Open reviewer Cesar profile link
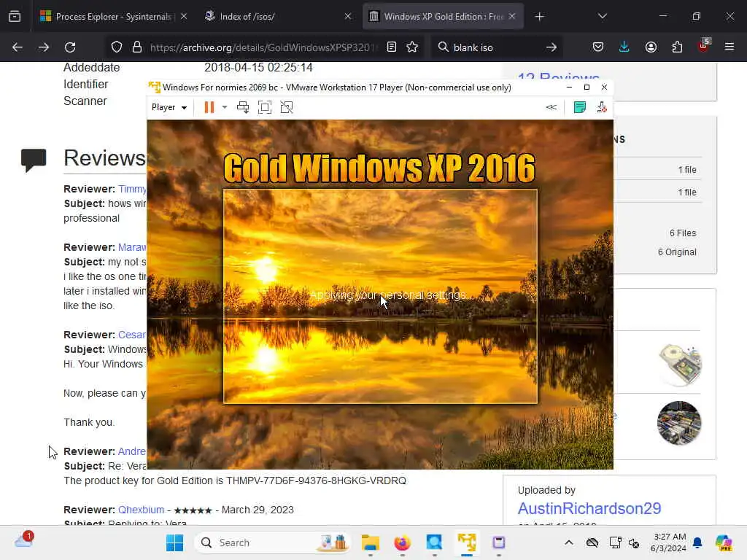 point(133,335)
